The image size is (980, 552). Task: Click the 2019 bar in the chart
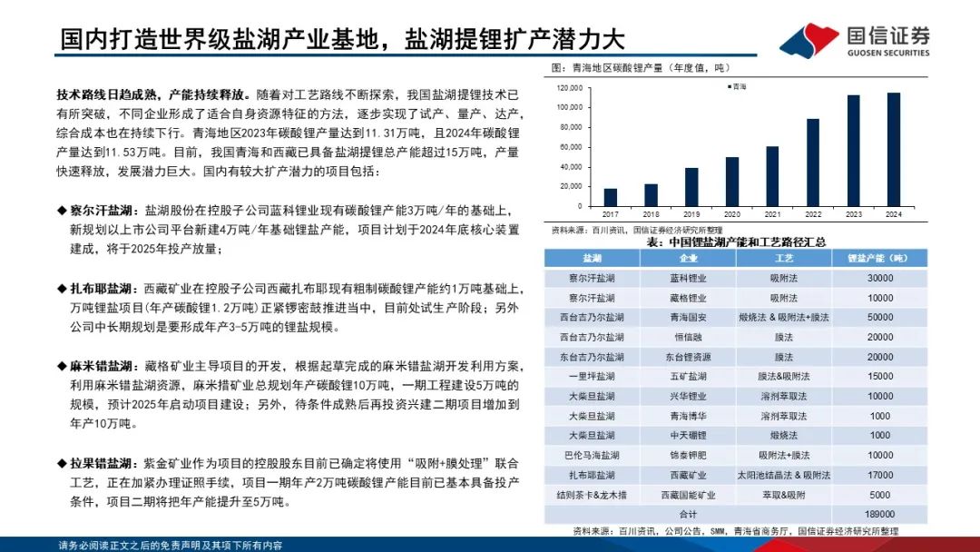tap(691, 187)
